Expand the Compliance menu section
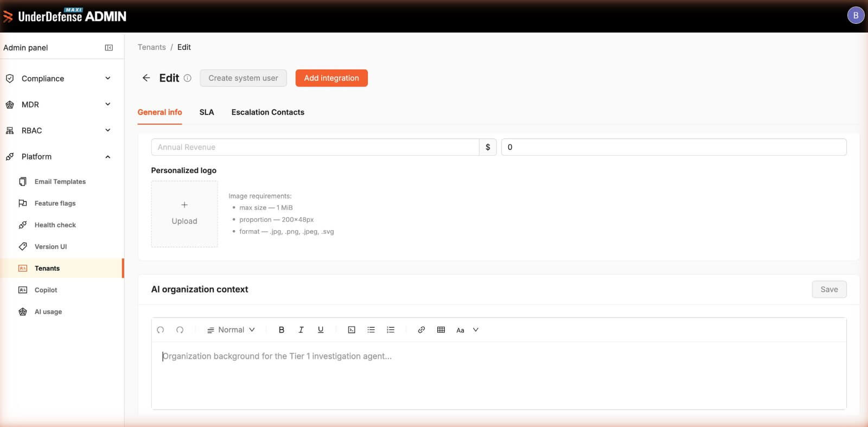 [x=59, y=79]
